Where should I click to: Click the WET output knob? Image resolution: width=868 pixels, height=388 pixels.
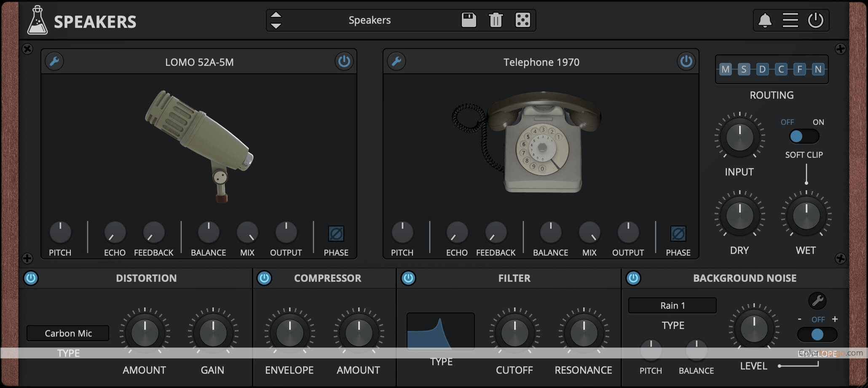[806, 216]
